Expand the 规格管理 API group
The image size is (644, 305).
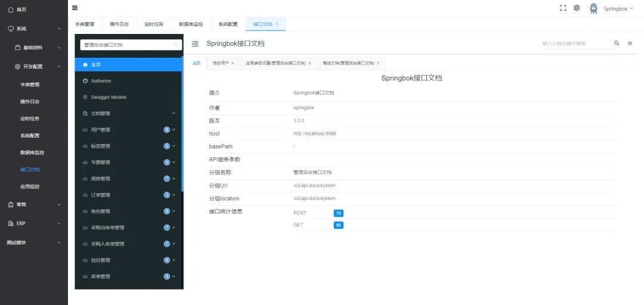pos(128,179)
